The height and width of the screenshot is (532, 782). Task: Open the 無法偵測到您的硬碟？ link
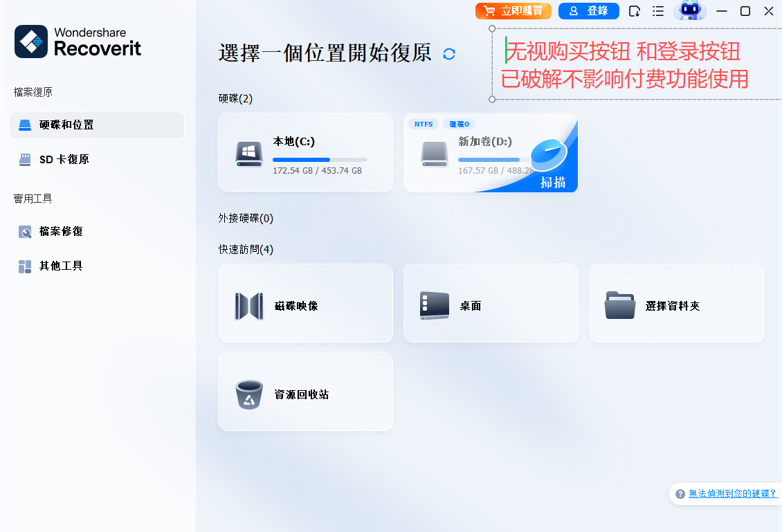[x=733, y=494]
